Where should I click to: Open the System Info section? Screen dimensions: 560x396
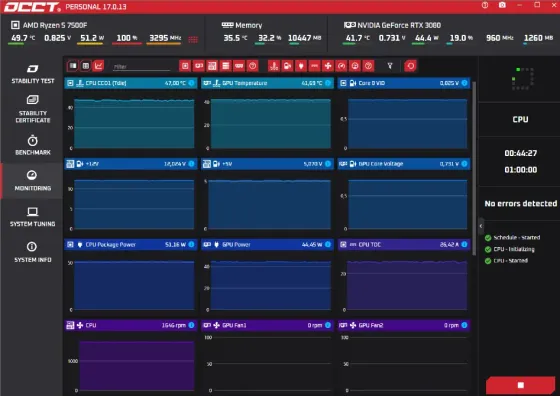(32, 252)
